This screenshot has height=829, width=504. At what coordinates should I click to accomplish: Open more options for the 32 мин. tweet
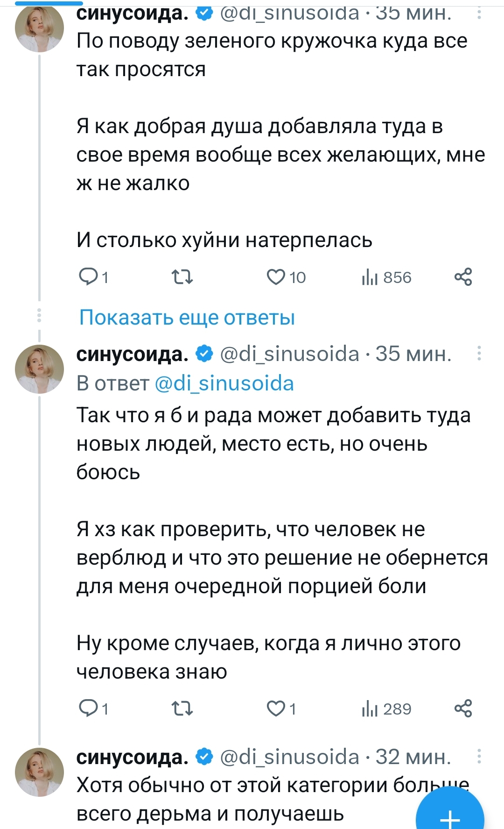(479, 757)
